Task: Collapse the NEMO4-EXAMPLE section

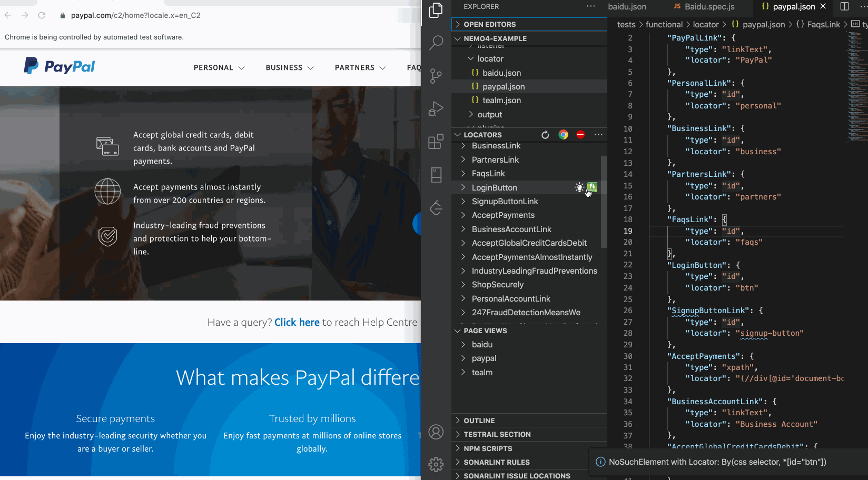Action: pyautogui.click(x=529, y=38)
